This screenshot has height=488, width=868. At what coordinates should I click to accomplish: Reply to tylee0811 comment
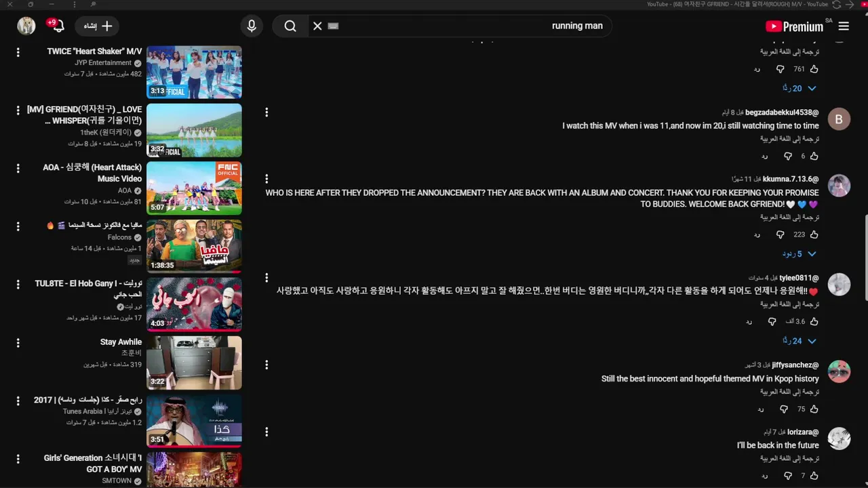point(749,321)
